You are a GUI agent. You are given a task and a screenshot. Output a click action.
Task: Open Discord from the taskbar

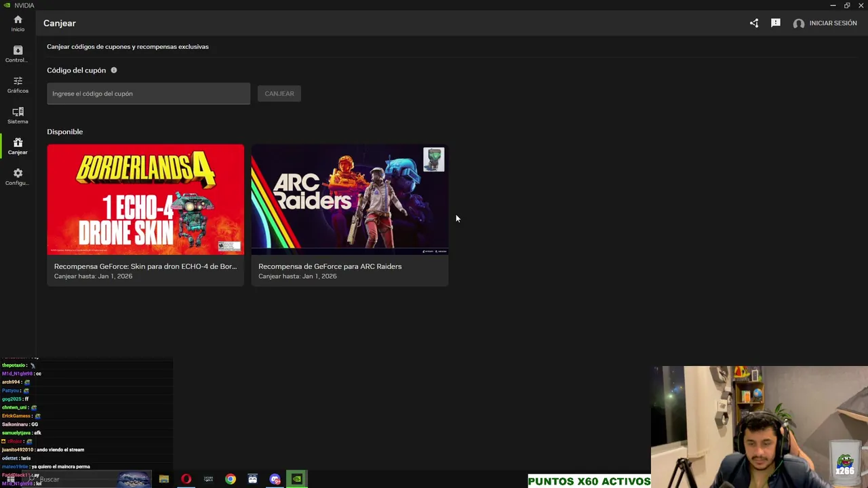[x=275, y=479]
